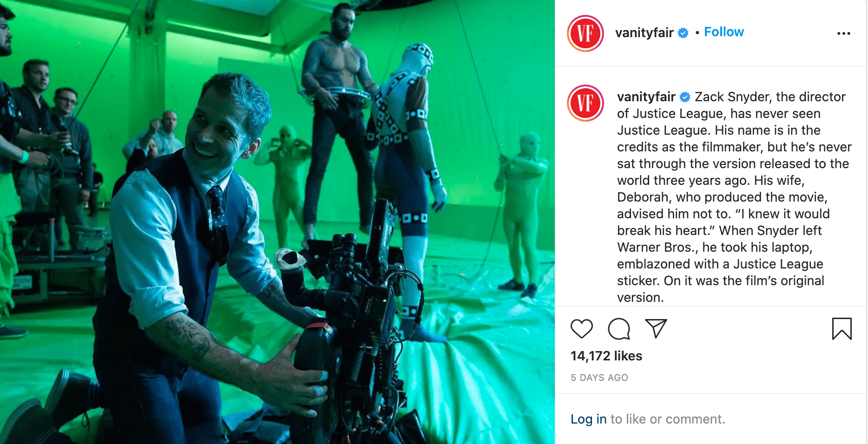The image size is (868, 444).
Task: Click the verified badge in the header
Action: coord(683,33)
